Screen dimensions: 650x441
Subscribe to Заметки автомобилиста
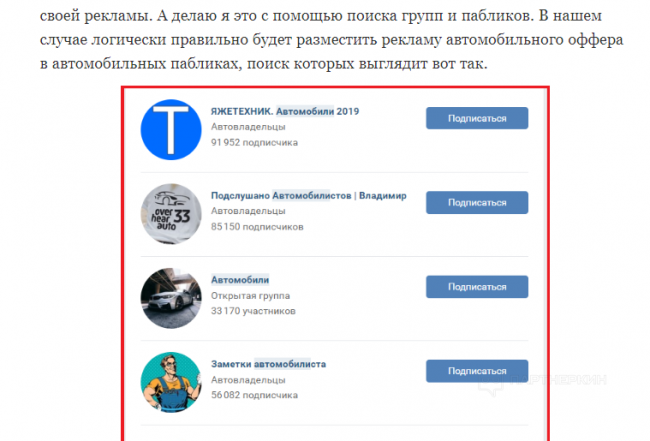pos(477,371)
